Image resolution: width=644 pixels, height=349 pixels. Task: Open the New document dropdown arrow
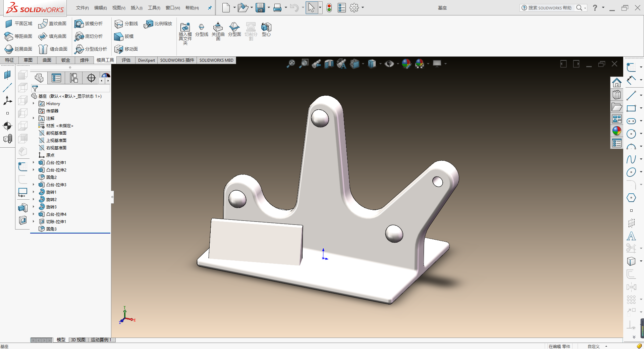click(x=234, y=7)
